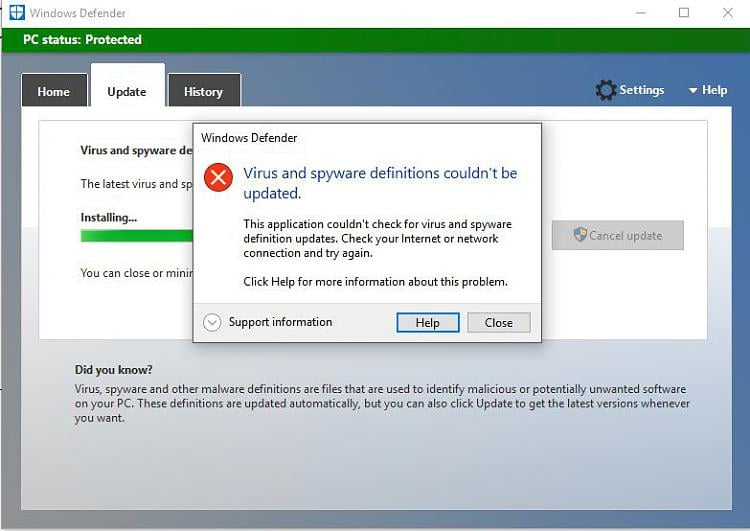Click the 'Virus, spyware and other malware' paragraph
Image resolution: width=750 pixels, height=531 pixels.
pos(382,403)
